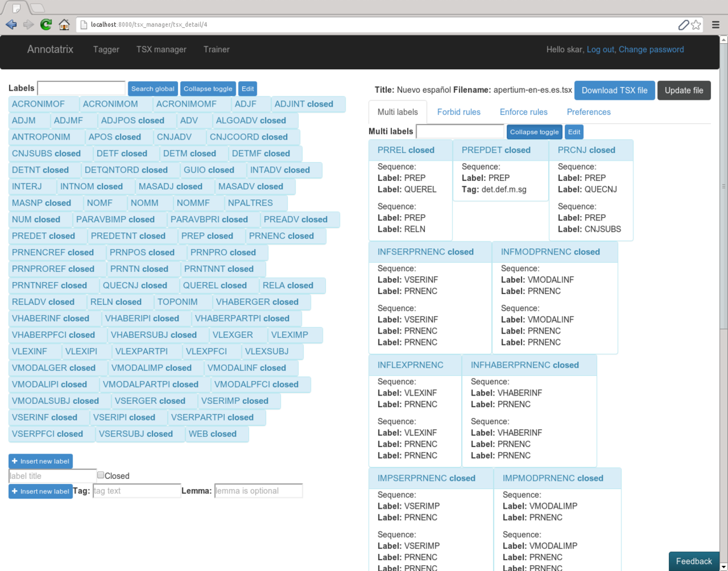
Task: Toggle collapse for the Multi labels list
Action: 534,132
